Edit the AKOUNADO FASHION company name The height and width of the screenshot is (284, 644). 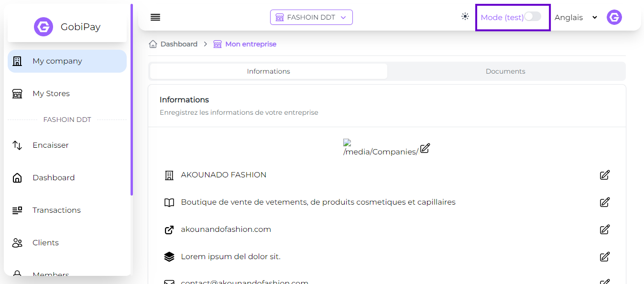pos(605,175)
